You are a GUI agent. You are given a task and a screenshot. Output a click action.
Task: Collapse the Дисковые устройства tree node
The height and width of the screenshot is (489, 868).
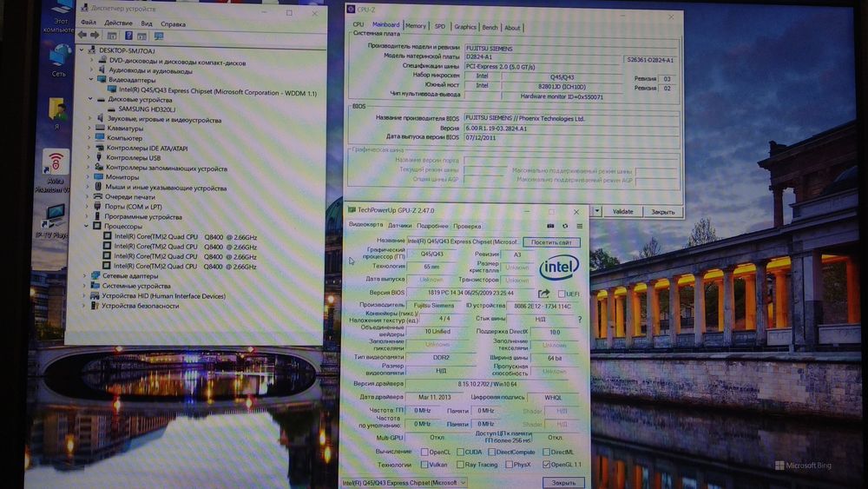(x=90, y=99)
